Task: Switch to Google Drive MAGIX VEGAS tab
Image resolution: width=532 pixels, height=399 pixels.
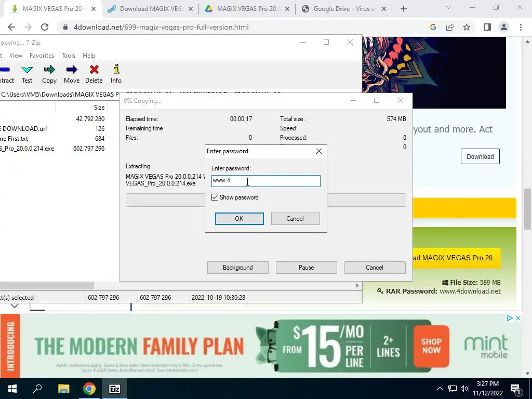Action: point(247,9)
